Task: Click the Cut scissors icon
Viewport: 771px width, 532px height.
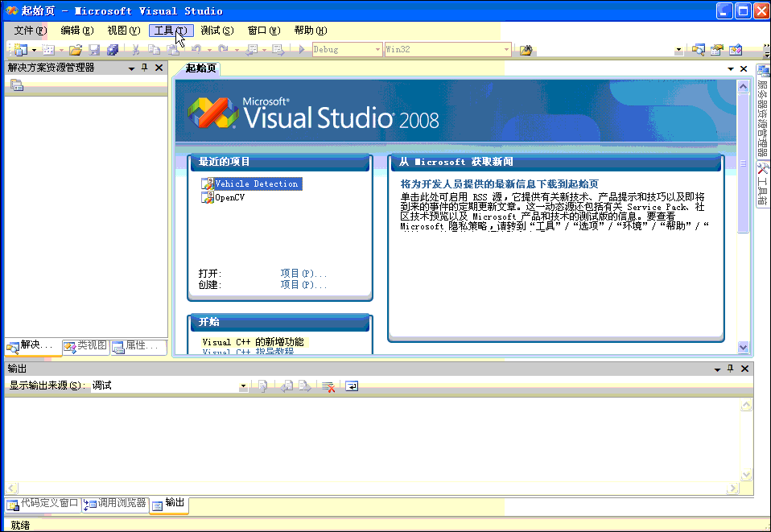Action: 136,50
